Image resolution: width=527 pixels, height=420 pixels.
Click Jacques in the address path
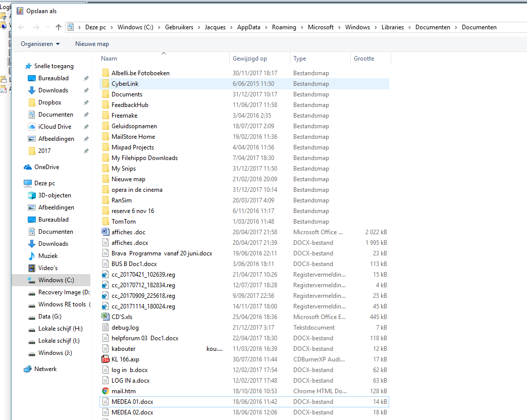[215, 27]
